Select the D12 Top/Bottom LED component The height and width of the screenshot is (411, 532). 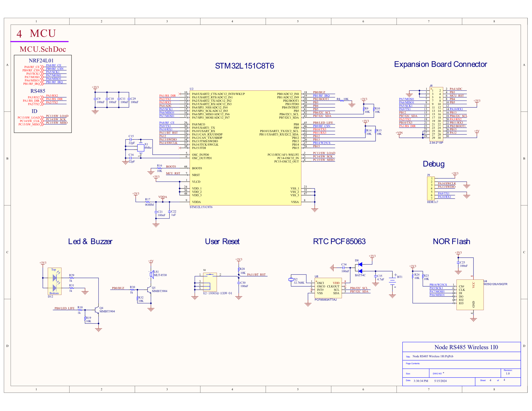click(55, 281)
